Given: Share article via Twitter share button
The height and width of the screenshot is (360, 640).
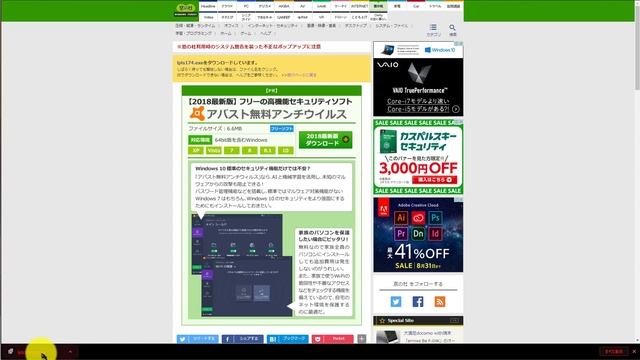Looking at the screenshot, I should click(198, 339).
